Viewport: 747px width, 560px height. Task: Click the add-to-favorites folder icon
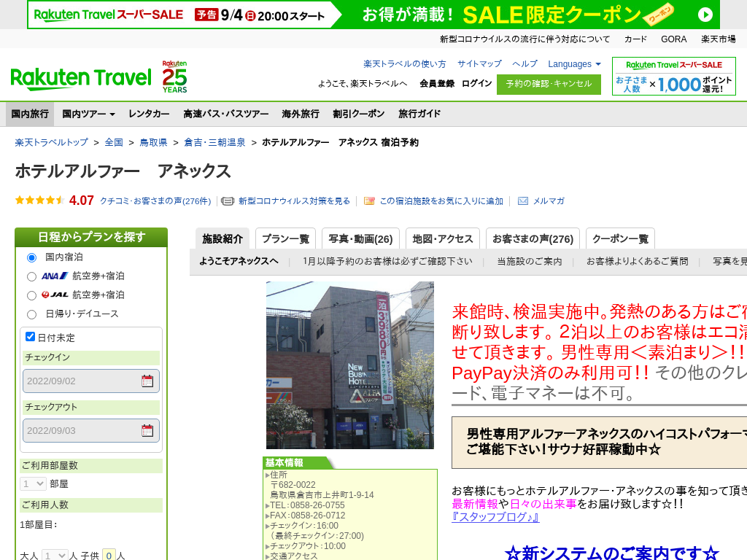(x=369, y=201)
